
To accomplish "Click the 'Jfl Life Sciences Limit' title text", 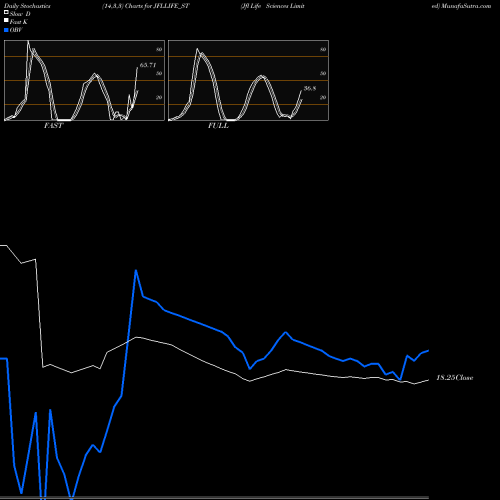I will click(x=273, y=6).
